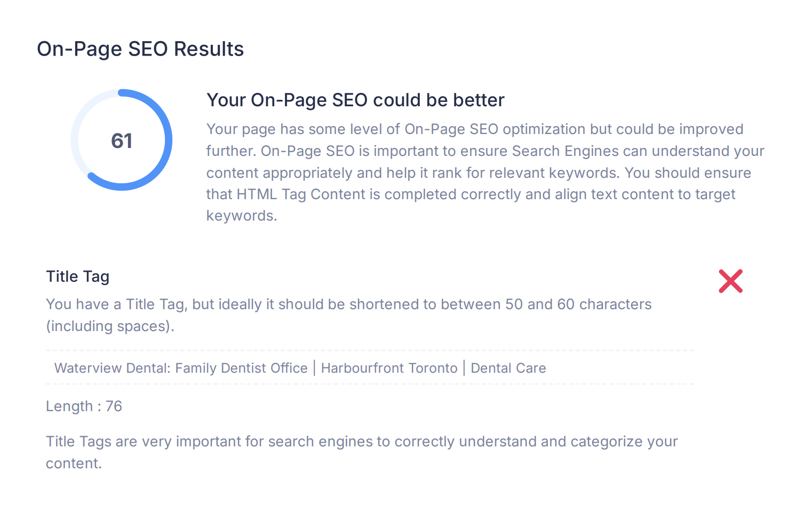The height and width of the screenshot is (519, 812).
Task: Click the word 'content.' at the bottom
Action: pyautogui.click(x=74, y=463)
